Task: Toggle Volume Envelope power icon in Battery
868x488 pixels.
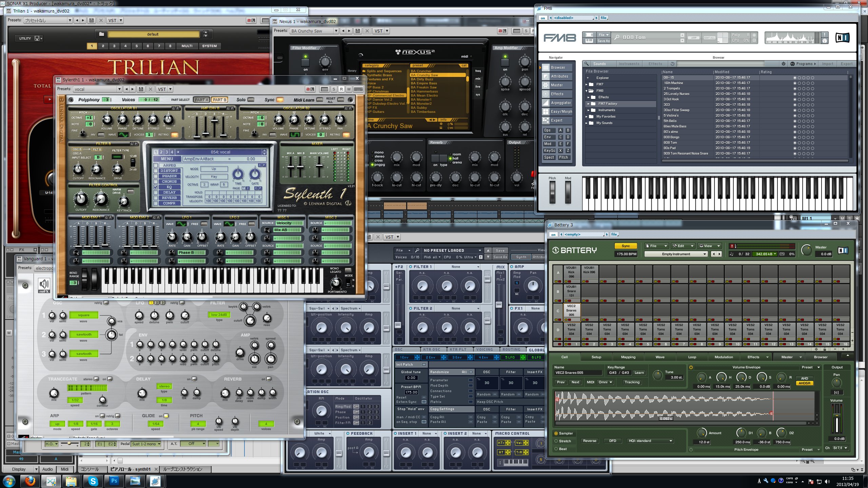Action: (691, 367)
